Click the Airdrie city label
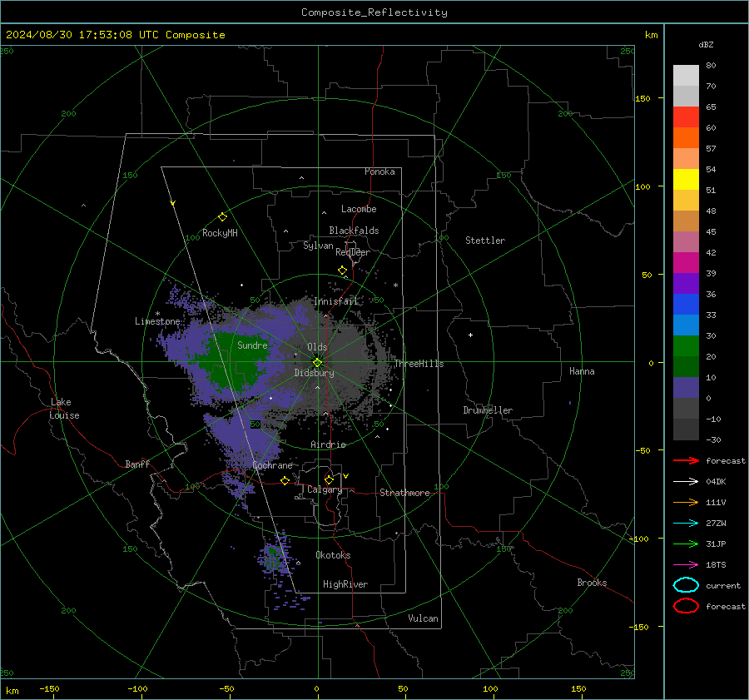 [328, 444]
